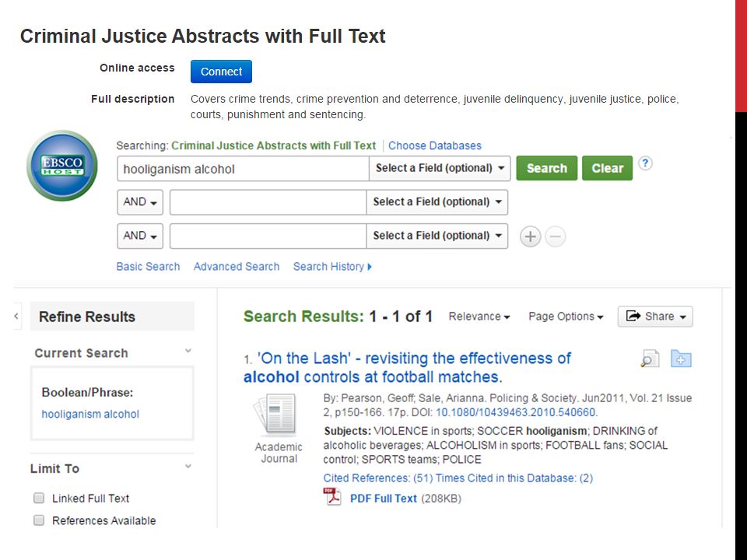Open the Choose Databases link
The image size is (747, 560).
pyautogui.click(x=435, y=145)
